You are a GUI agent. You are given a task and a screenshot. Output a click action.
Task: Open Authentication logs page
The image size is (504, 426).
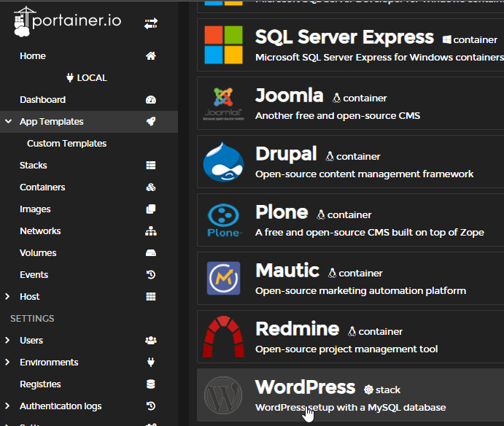pos(61,406)
